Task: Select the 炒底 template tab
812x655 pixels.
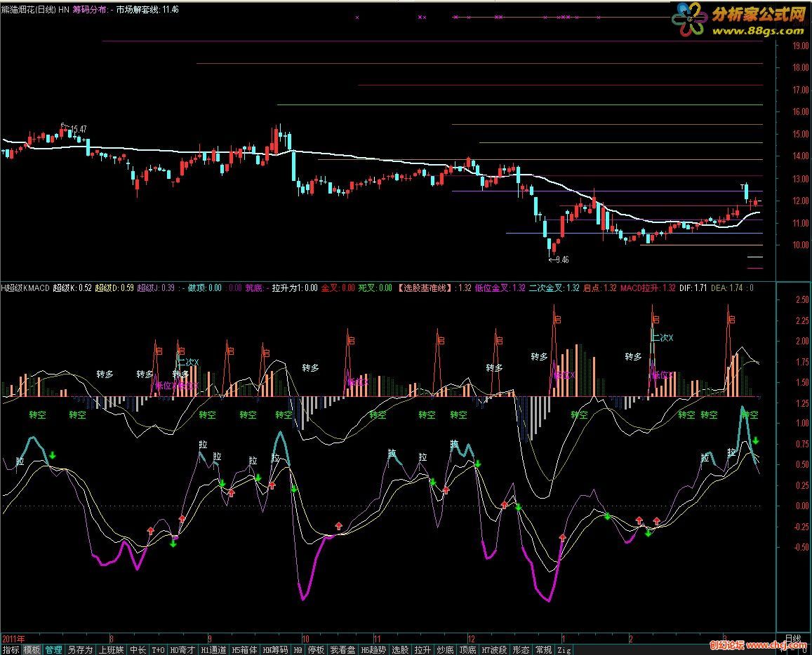Action: 445,650
